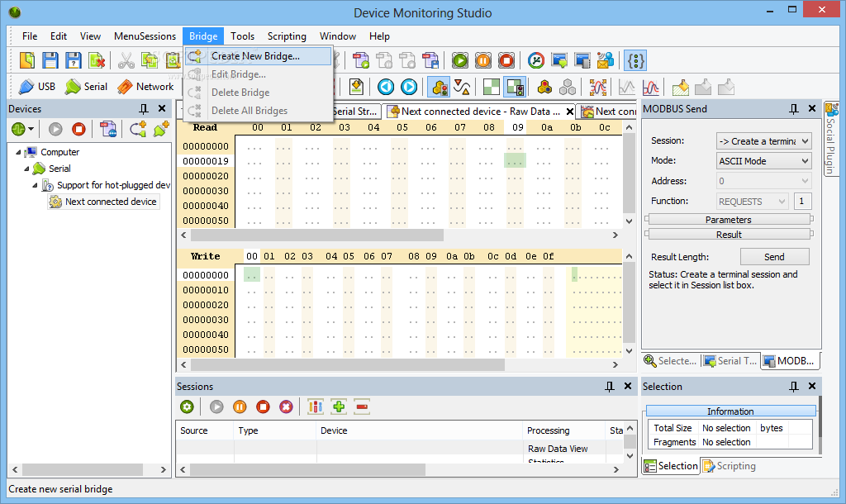Click the green checkerboard view icon
Screen dimensions: 846x504
click(x=491, y=87)
